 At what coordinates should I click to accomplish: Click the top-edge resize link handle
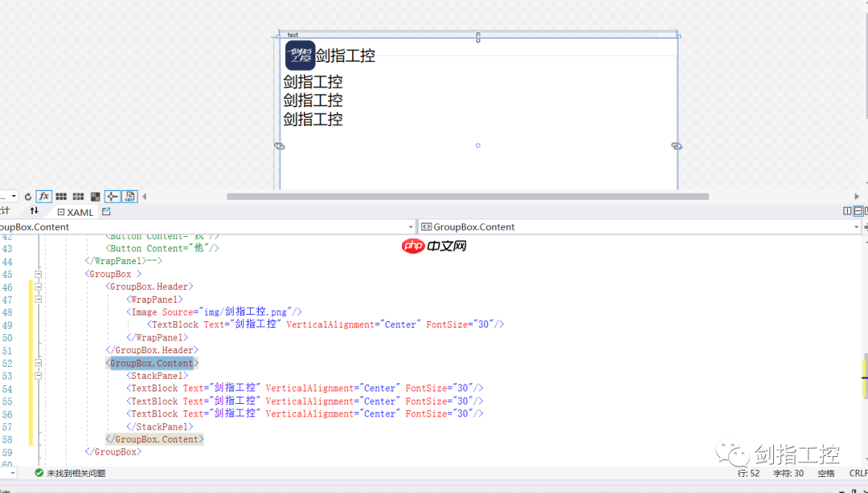point(478,37)
